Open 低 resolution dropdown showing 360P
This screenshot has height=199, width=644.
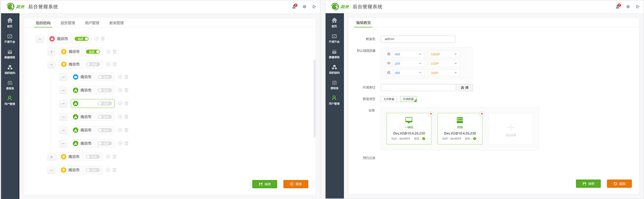point(444,73)
